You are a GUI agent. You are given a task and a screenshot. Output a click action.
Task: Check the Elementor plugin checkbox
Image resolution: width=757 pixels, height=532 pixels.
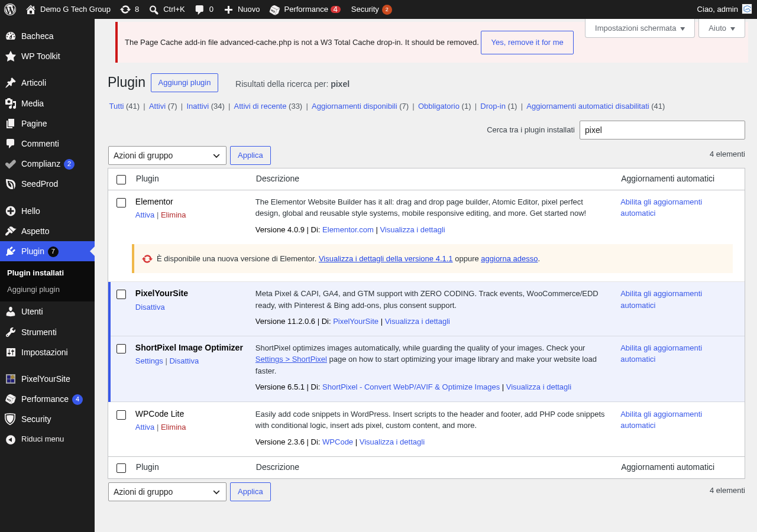click(x=121, y=203)
